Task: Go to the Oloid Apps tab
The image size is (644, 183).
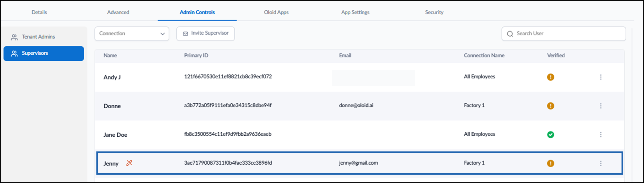Action: point(276,12)
